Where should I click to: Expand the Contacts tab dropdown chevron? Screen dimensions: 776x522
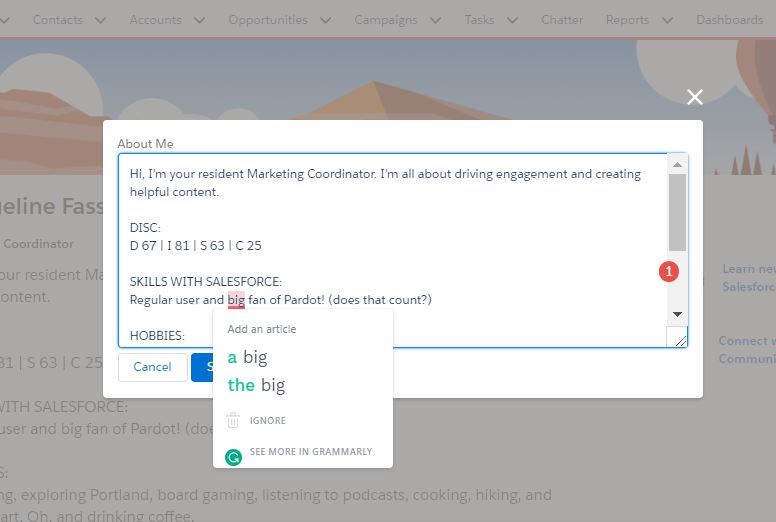pos(100,20)
